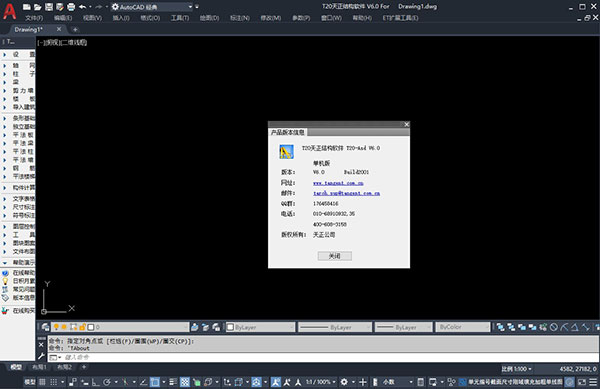The image size is (600, 389).
Task: Open the 工具(T) menu
Action: pos(180,18)
